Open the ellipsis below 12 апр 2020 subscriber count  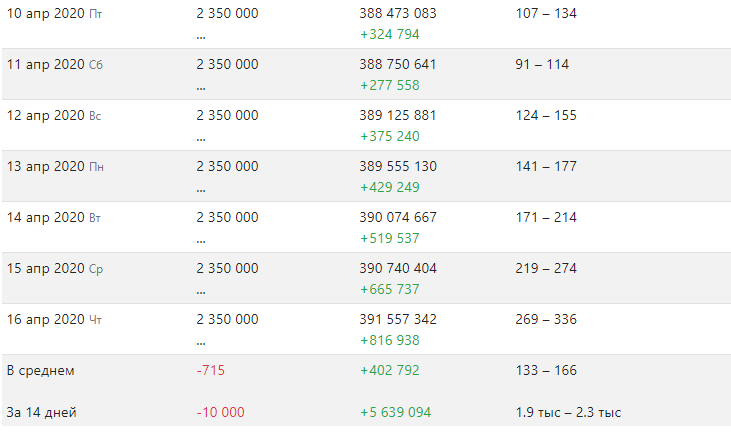click(x=200, y=140)
